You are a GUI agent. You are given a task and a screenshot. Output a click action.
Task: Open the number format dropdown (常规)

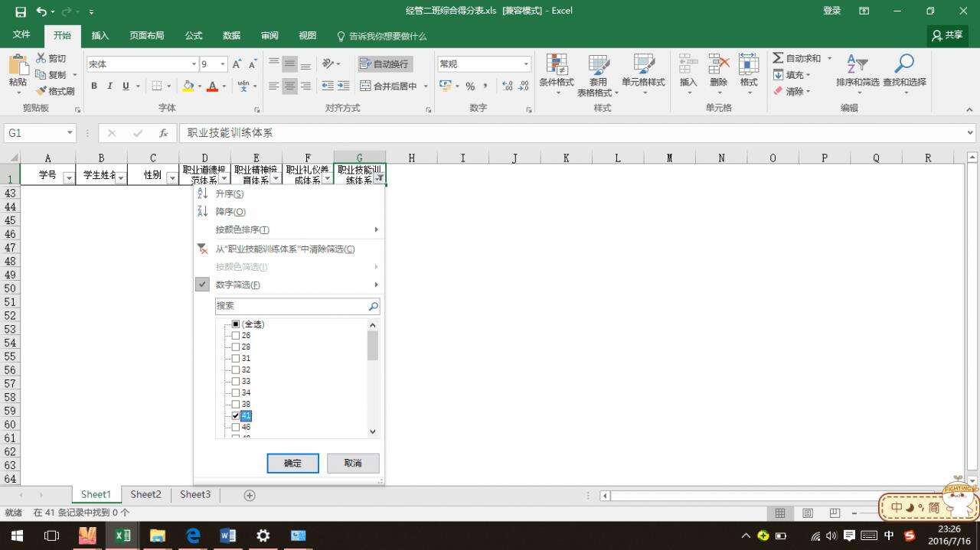click(x=526, y=64)
